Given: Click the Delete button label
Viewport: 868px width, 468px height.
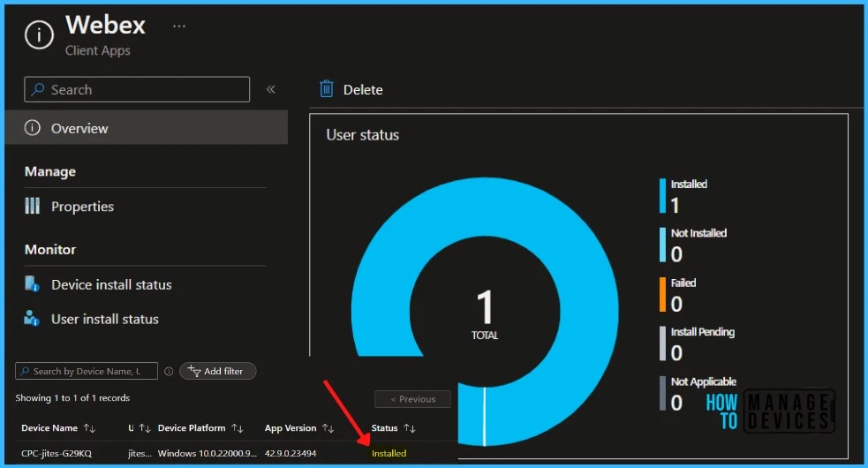Looking at the screenshot, I should [363, 90].
